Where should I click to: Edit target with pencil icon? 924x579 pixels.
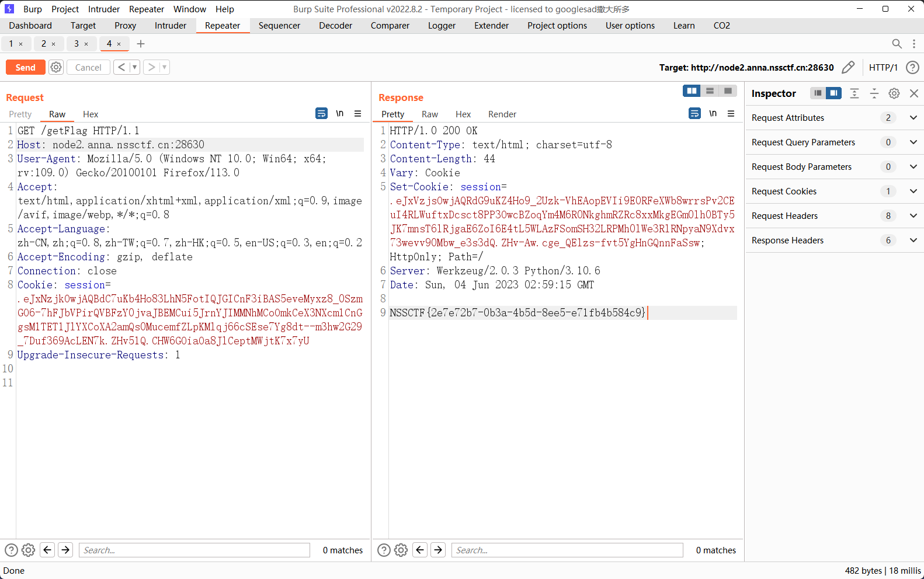click(x=848, y=68)
